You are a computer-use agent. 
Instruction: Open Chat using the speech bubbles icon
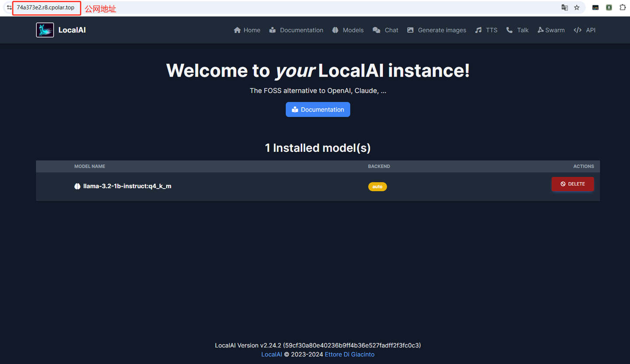click(x=376, y=30)
